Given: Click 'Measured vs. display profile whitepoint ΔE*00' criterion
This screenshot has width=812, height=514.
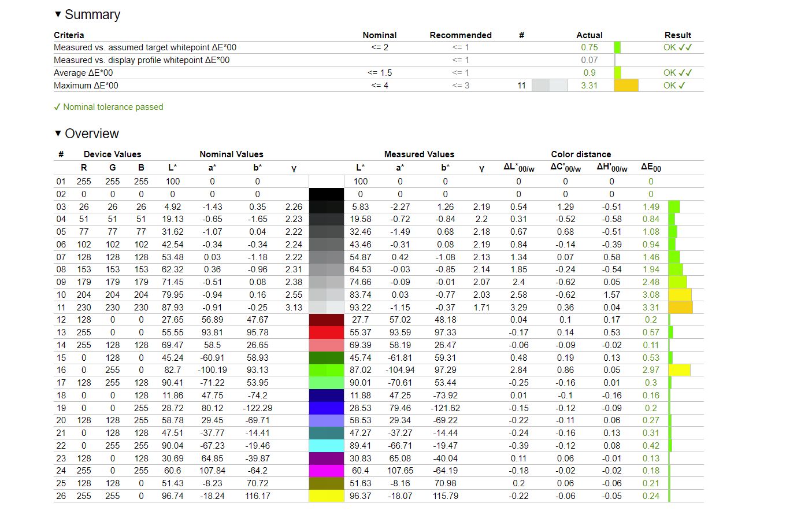Looking at the screenshot, I should point(142,60).
